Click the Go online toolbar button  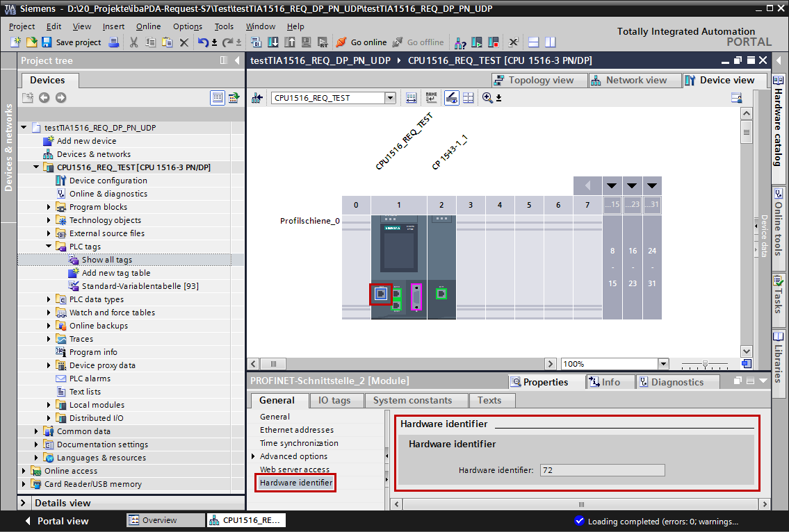click(x=361, y=42)
